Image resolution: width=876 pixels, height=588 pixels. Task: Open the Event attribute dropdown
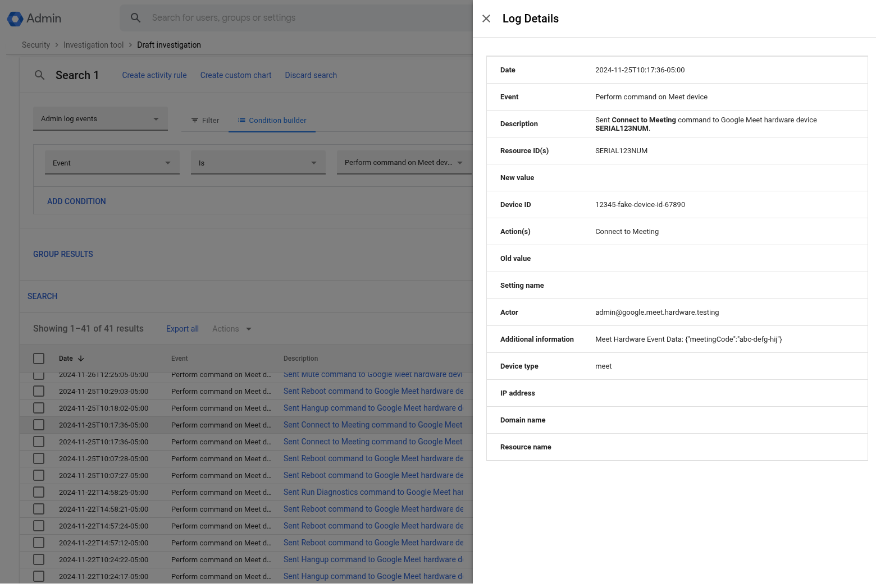pyautogui.click(x=112, y=163)
